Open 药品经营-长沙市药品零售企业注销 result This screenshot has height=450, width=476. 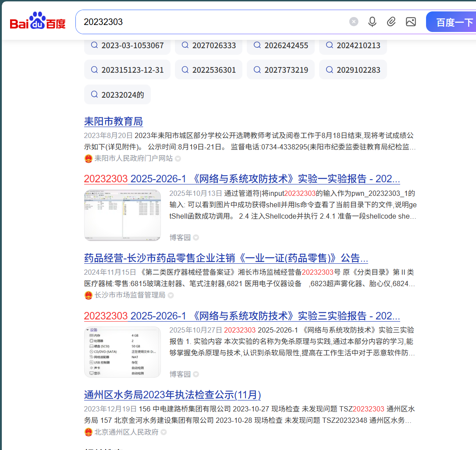[226, 258]
